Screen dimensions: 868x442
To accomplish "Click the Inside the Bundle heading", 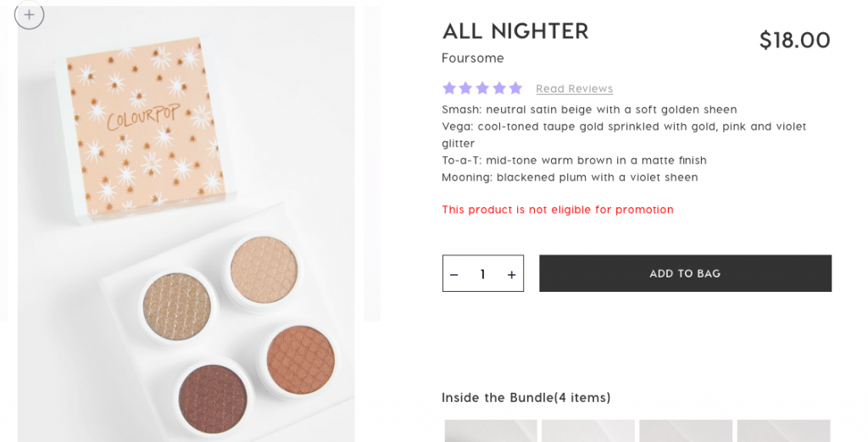I will pyautogui.click(x=526, y=397).
